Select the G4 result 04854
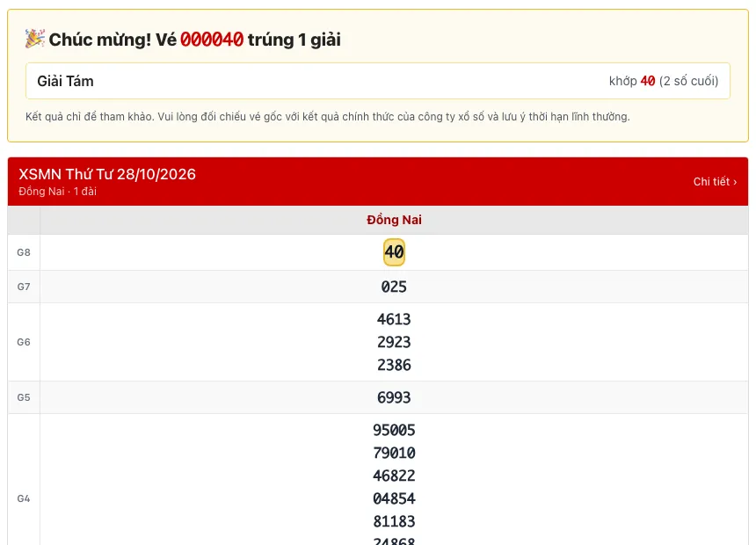The image size is (756, 545). 394,498
